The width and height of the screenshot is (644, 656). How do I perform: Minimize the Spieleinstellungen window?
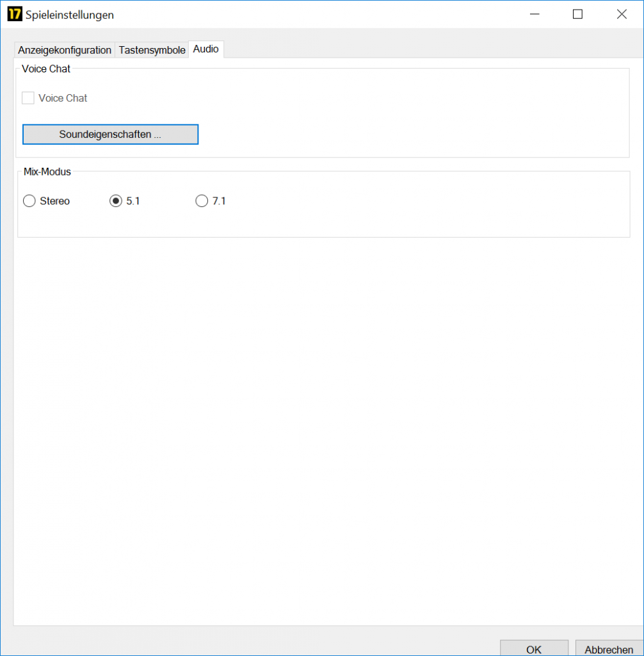click(x=535, y=14)
